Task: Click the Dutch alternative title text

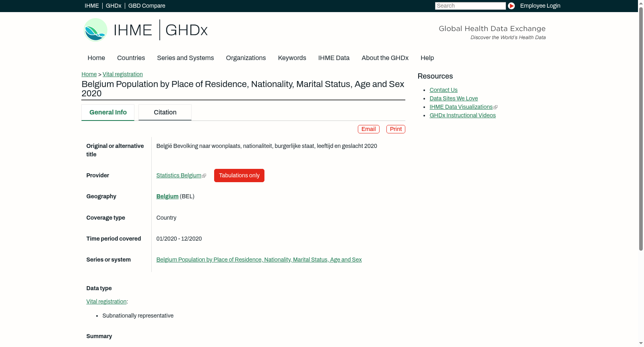Action: (x=267, y=146)
